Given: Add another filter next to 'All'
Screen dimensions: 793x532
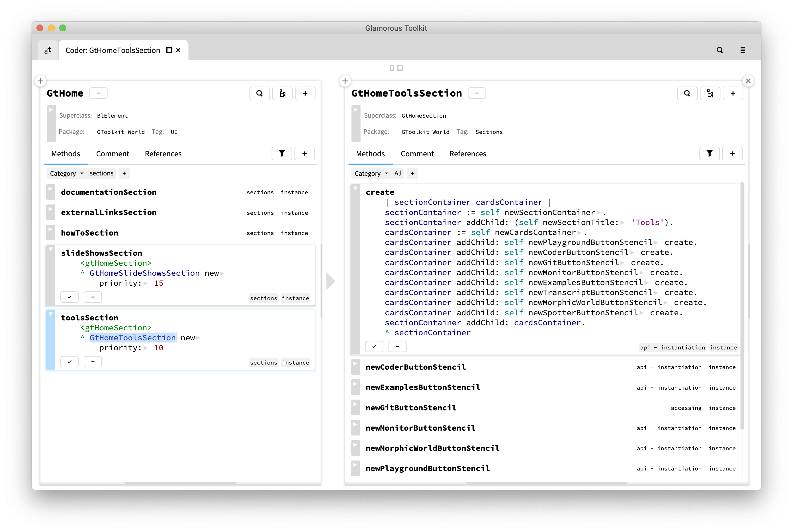Looking at the screenshot, I should click(x=412, y=173).
